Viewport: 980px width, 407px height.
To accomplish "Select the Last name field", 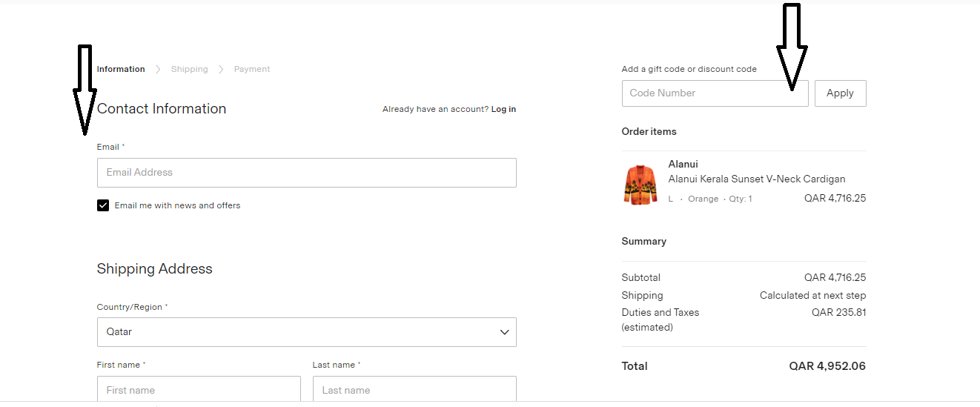I will [414, 390].
